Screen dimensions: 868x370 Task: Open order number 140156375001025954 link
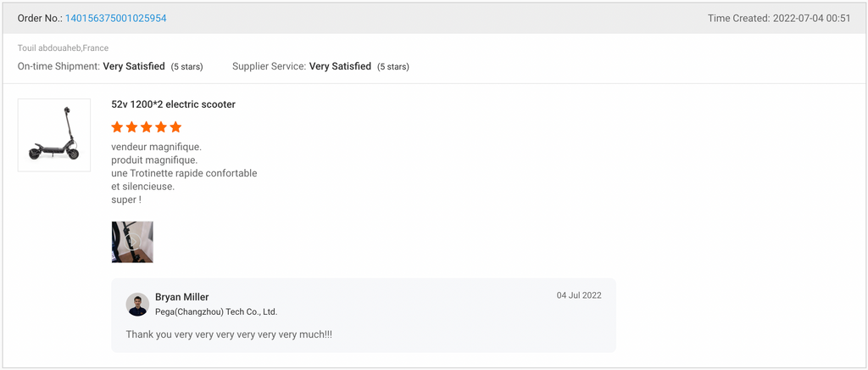pyautogui.click(x=115, y=19)
